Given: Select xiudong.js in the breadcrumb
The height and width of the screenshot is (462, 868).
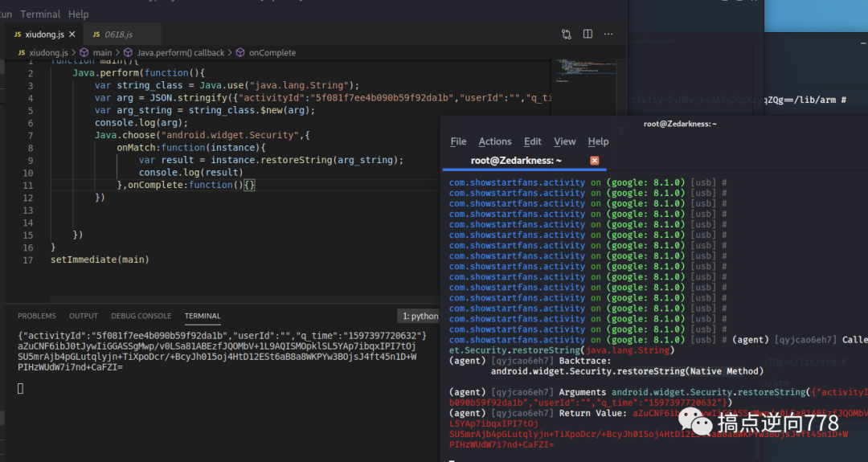Looking at the screenshot, I should pos(48,52).
